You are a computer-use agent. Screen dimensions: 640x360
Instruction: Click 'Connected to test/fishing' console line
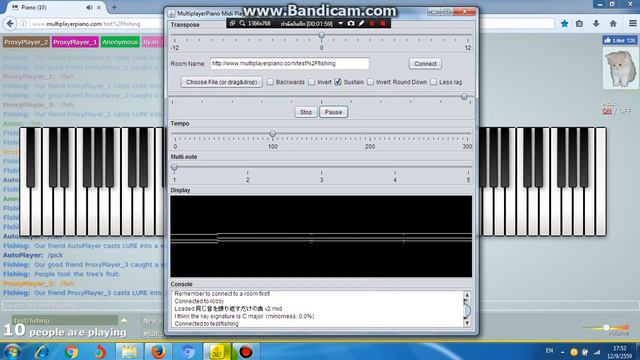coord(207,324)
